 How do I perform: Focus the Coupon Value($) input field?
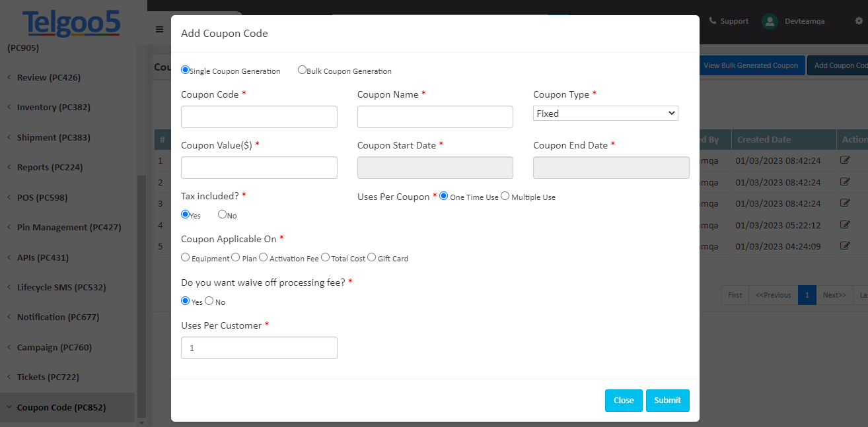click(x=259, y=168)
